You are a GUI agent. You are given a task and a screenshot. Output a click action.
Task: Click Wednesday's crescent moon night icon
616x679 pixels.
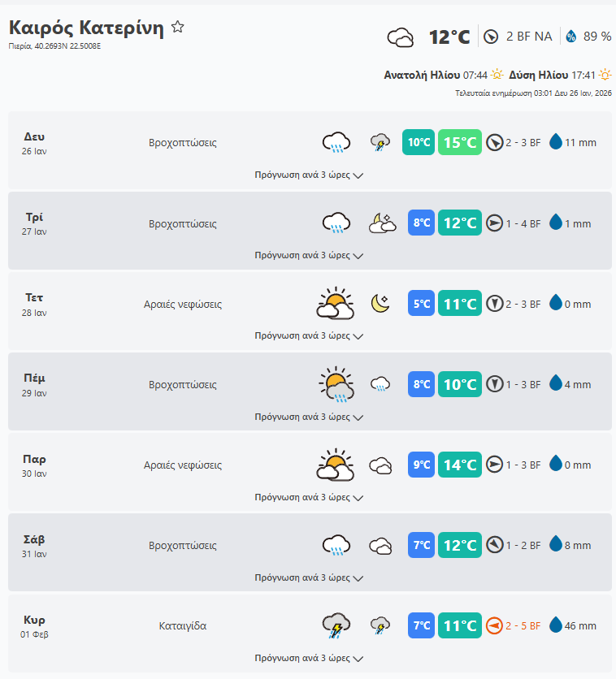pyautogui.click(x=380, y=304)
